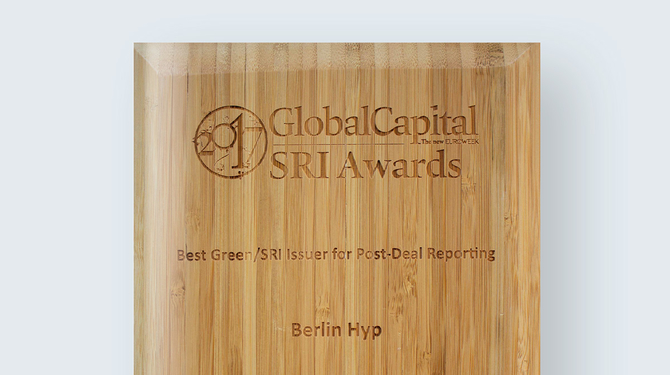Click the engraved SRI letters
This screenshot has height=375, width=670.
click(x=299, y=165)
